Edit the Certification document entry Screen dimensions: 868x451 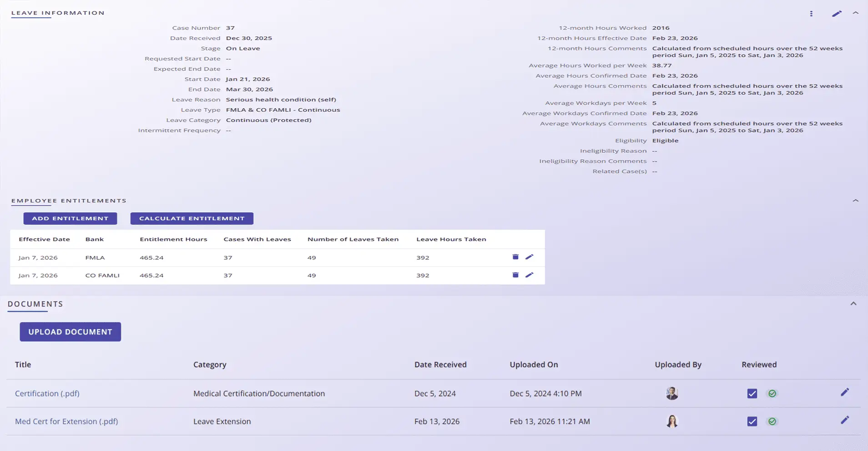[x=845, y=392]
